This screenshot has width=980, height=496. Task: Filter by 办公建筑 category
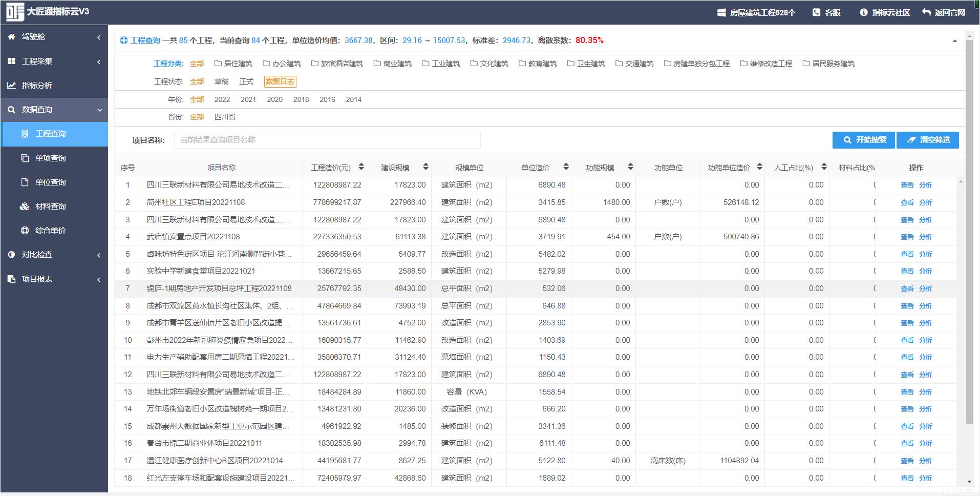coord(282,64)
